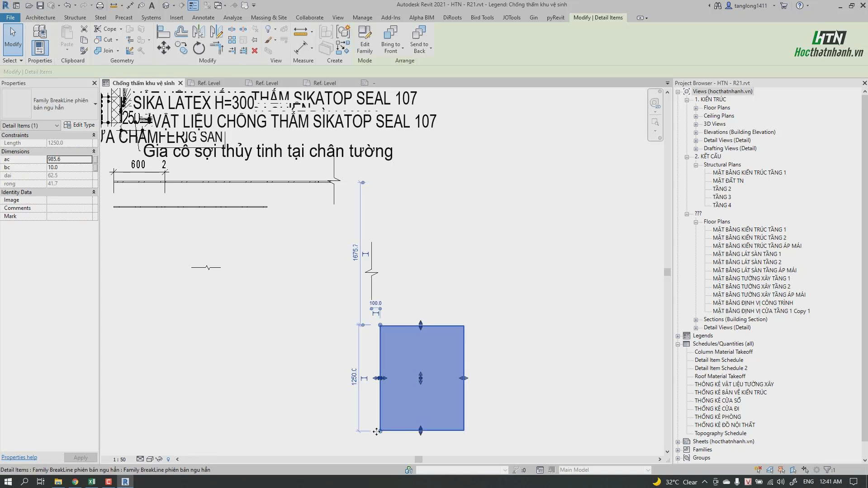
Task: Click the ac dimension input field
Action: [x=70, y=159]
